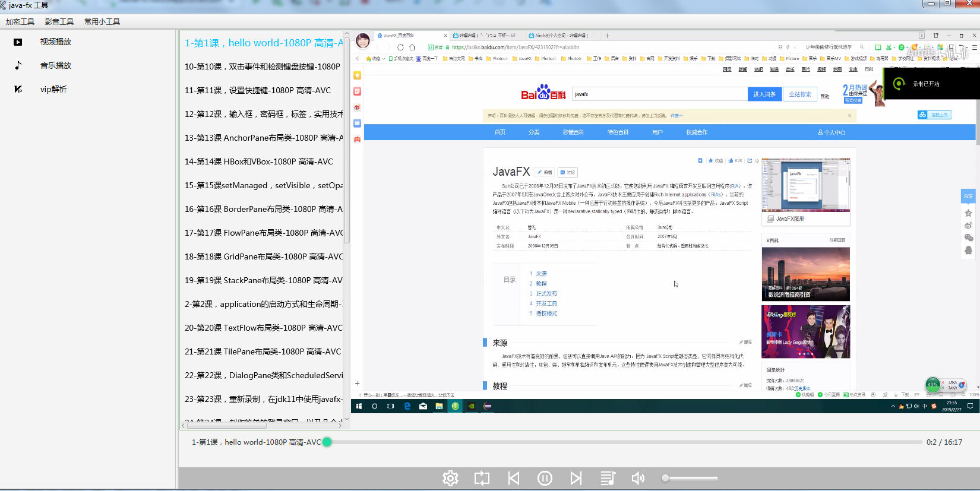This screenshot has height=491, width=980.
Task: Switch to 音乐播放 in the sidebar
Action: (55, 65)
